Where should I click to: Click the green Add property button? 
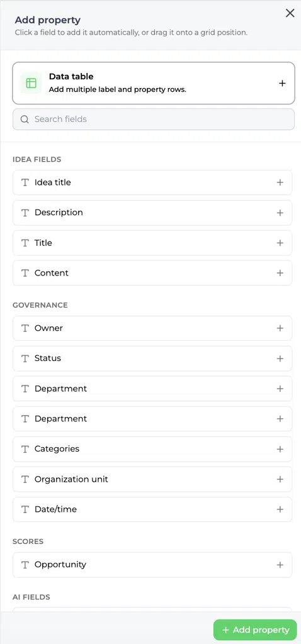[255, 630]
